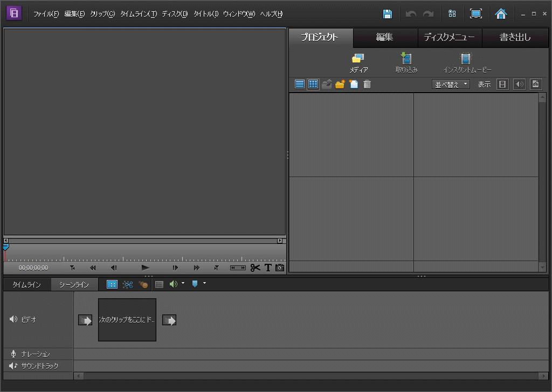This screenshot has width=552, height=392.
Task: Open the ファイル(F) menu
Action: coord(46,14)
